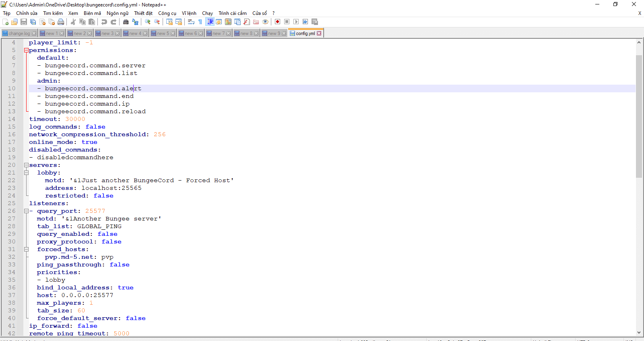Click the vertical scrollbar thumb
This screenshot has width=644, height=341.
639,116
